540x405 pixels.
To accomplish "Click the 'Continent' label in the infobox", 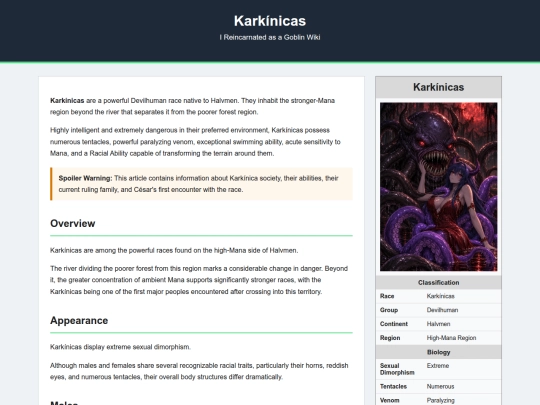I will (394, 324).
